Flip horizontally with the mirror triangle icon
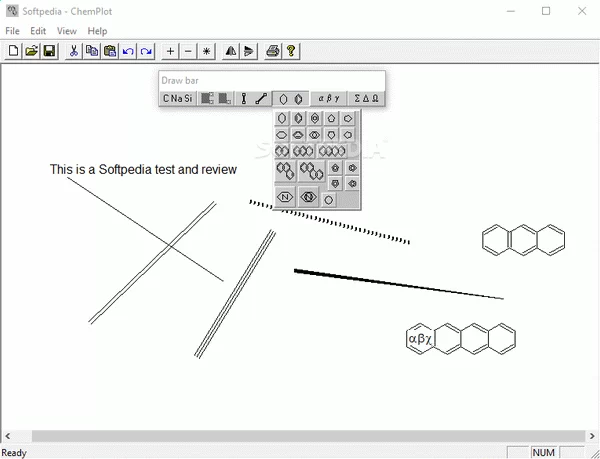600x459 pixels. [x=231, y=50]
